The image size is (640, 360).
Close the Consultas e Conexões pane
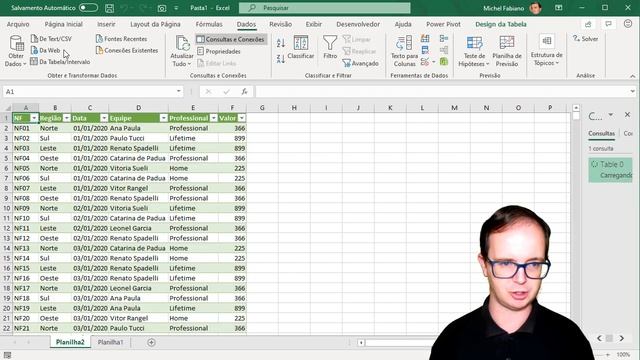pyautogui.click(x=627, y=115)
